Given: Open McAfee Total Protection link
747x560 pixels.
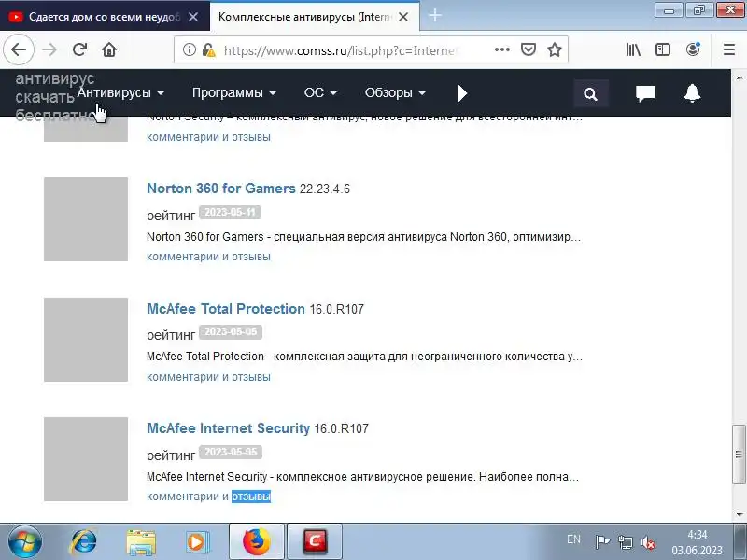Looking at the screenshot, I should pyautogui.click(x=226, y=309).
